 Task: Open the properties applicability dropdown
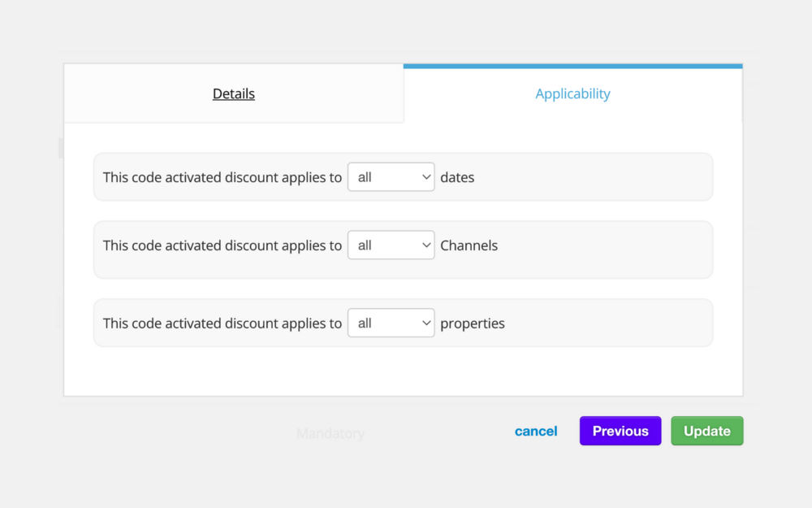(x=390, y=323)
